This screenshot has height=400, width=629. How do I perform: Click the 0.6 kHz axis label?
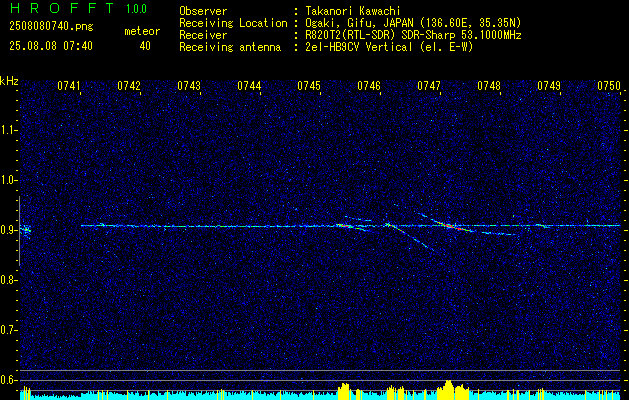coord(8,380)
